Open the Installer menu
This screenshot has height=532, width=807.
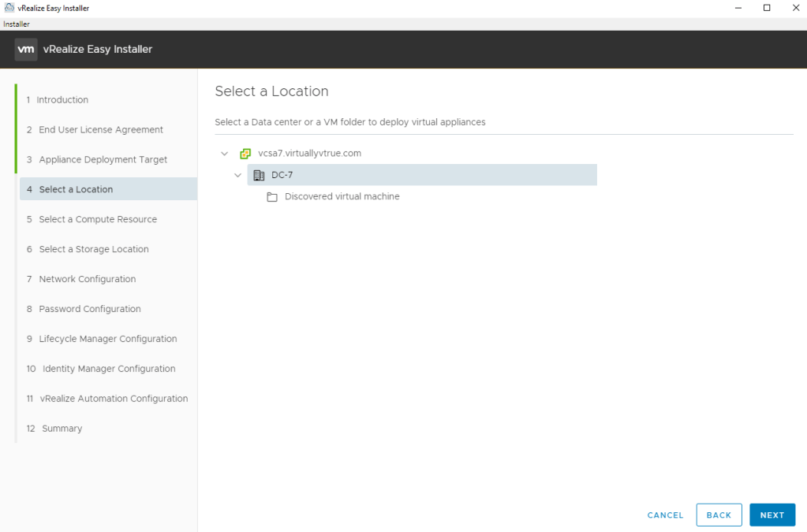point(17,24)
